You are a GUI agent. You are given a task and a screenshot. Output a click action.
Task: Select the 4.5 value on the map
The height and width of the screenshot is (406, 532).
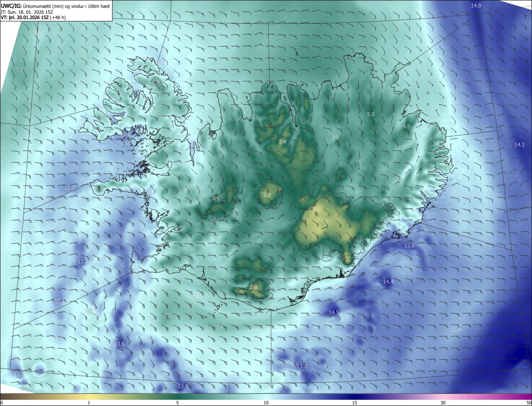(406, 126)
